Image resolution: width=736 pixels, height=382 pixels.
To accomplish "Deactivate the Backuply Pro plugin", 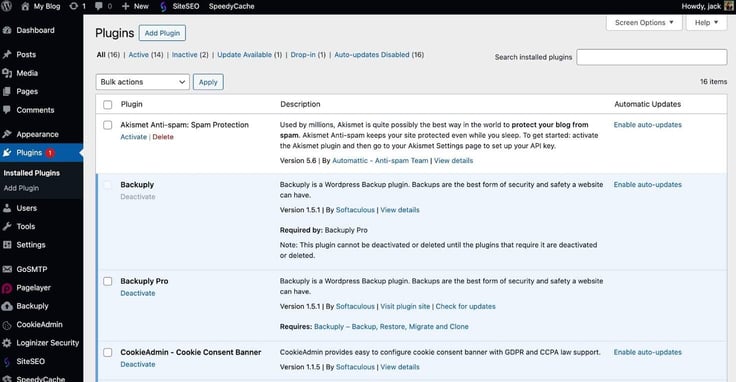I will tap(138, 293).
